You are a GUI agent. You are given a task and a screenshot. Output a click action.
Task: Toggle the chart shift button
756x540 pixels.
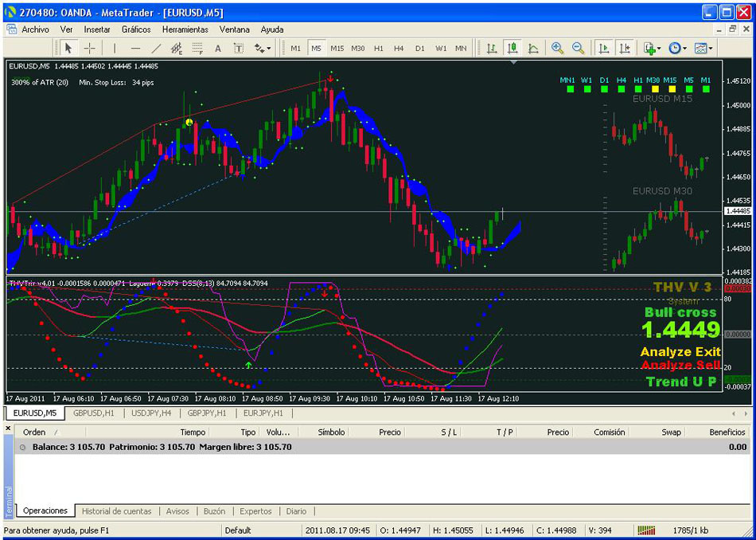tap(625, 48)
